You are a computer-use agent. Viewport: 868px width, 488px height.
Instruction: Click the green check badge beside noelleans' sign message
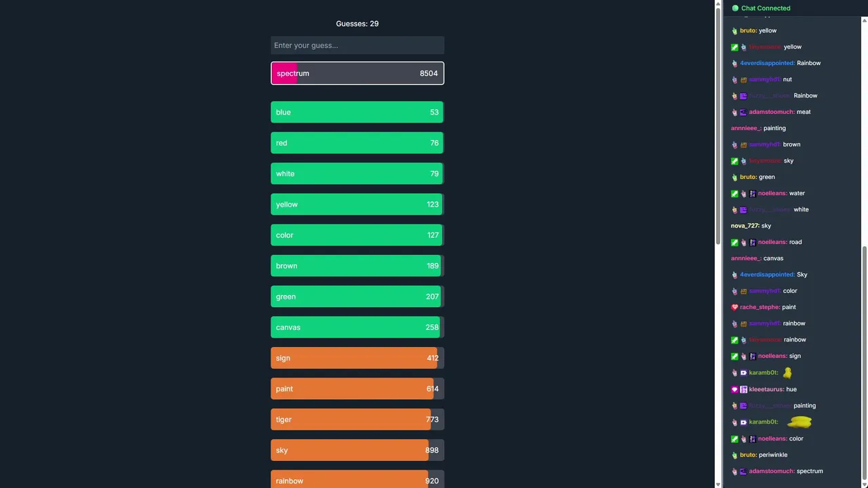(x=734, y=357)
